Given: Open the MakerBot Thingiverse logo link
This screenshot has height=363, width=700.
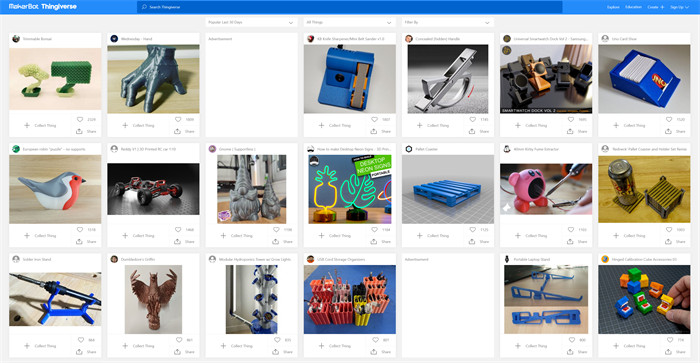Looking at the screenshot, I should pyautogui.click(x=43, y=7).
